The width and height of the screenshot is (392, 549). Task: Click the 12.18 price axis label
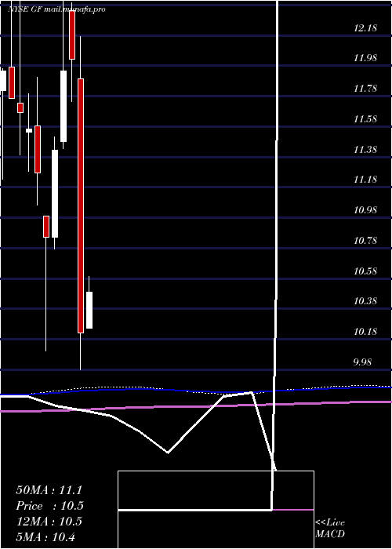[x=365, y=28]
